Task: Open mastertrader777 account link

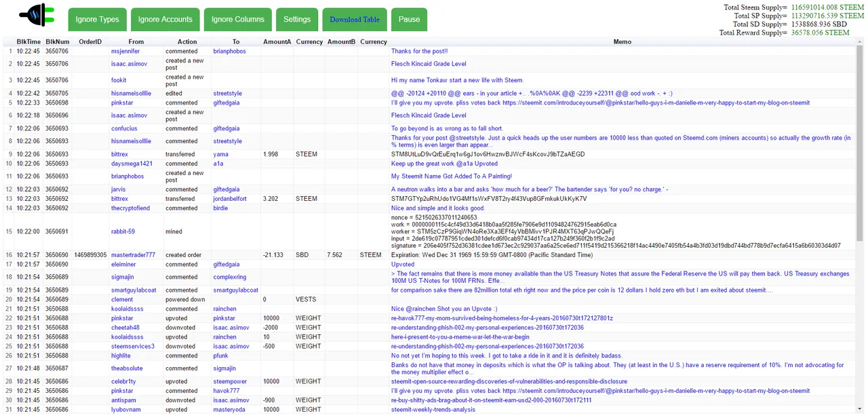Action: pos(133,256)
